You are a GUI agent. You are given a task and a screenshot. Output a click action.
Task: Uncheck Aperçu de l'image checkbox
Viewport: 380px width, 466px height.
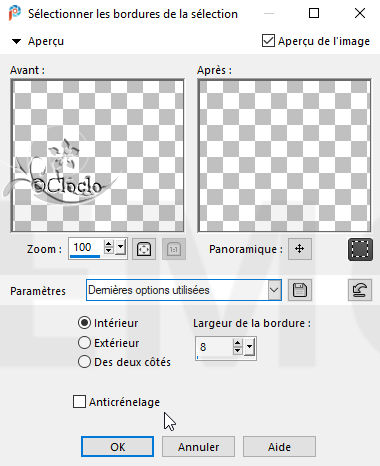point(268,41)
